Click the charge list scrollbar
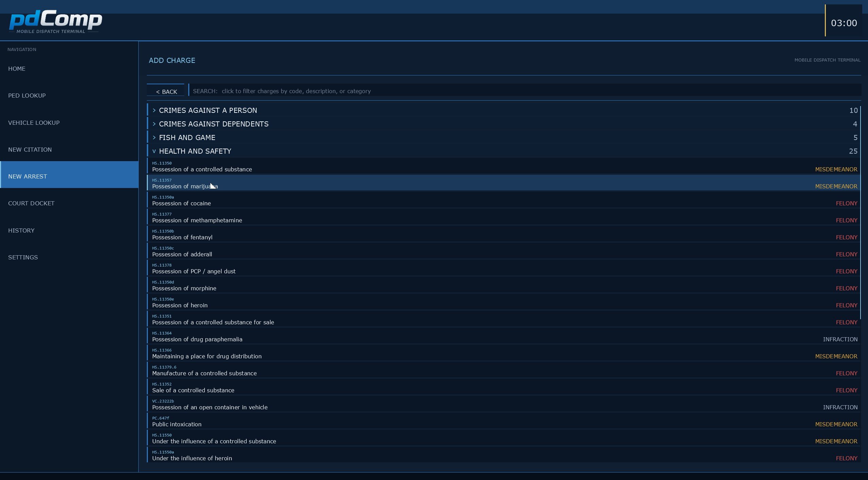 tap(861, 212)
